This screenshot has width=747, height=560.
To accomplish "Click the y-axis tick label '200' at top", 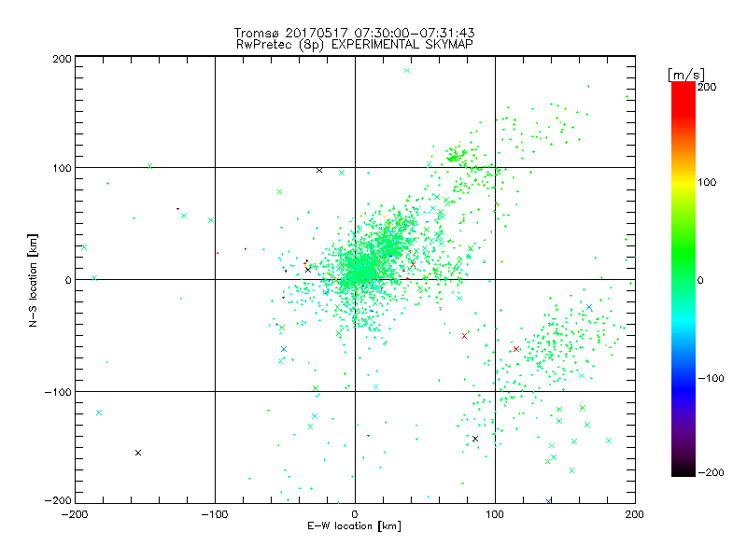I will point(62,59).
